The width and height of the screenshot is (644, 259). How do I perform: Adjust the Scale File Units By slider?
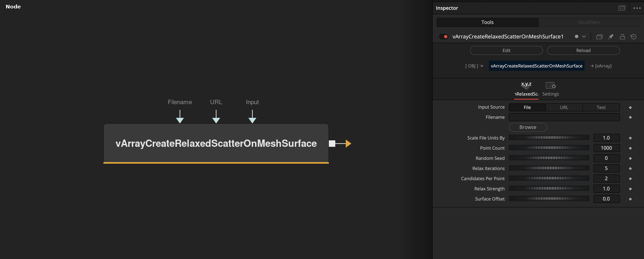point(549,138)
